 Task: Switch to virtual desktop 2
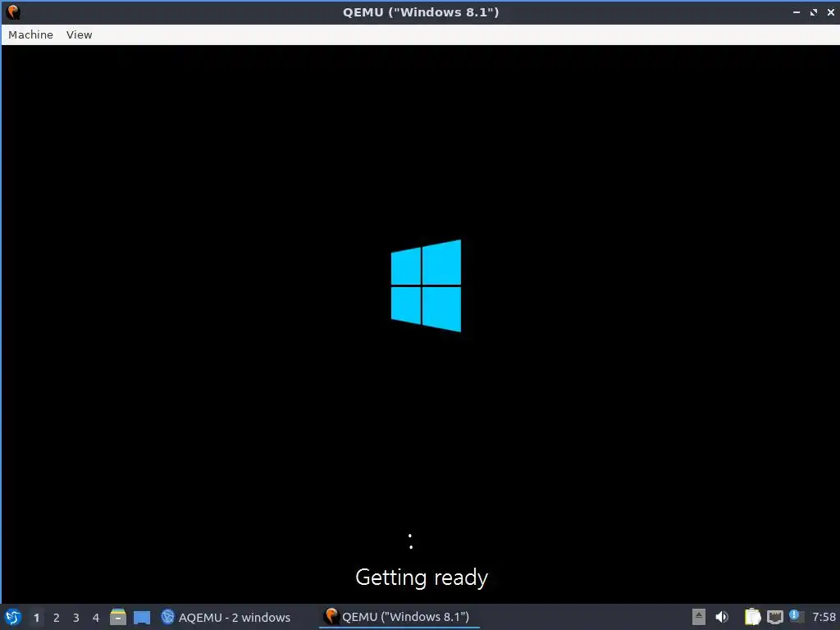[x=57, y=618]
